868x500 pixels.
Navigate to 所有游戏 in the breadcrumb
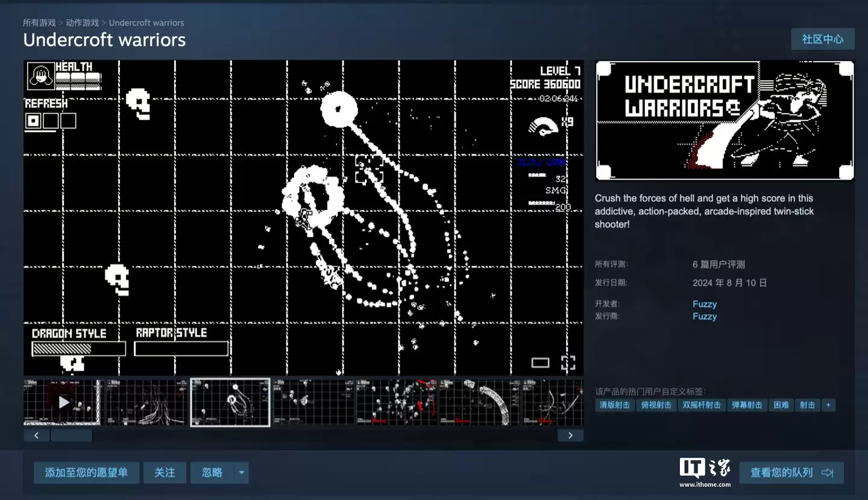pos(40,22)
